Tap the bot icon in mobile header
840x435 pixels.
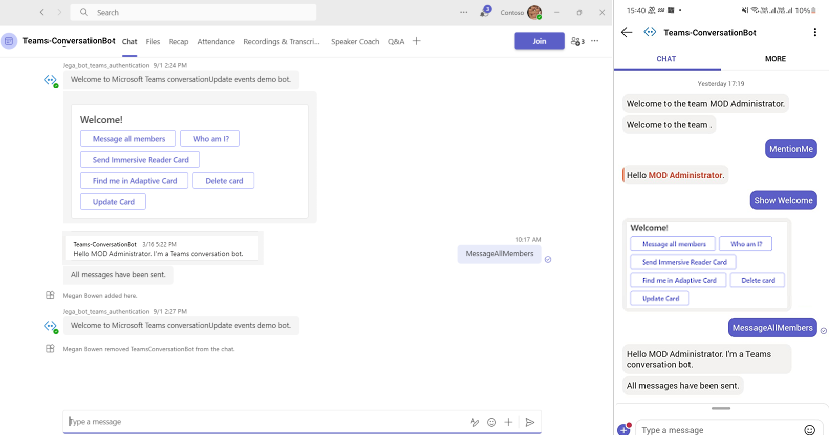click(x=650, y=32)
